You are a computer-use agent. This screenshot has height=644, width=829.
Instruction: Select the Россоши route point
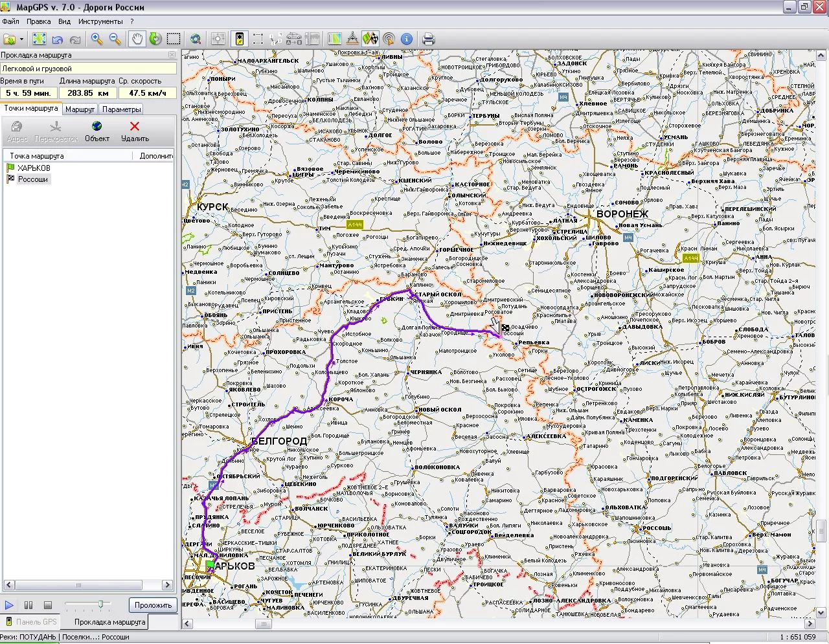point(32,179)
